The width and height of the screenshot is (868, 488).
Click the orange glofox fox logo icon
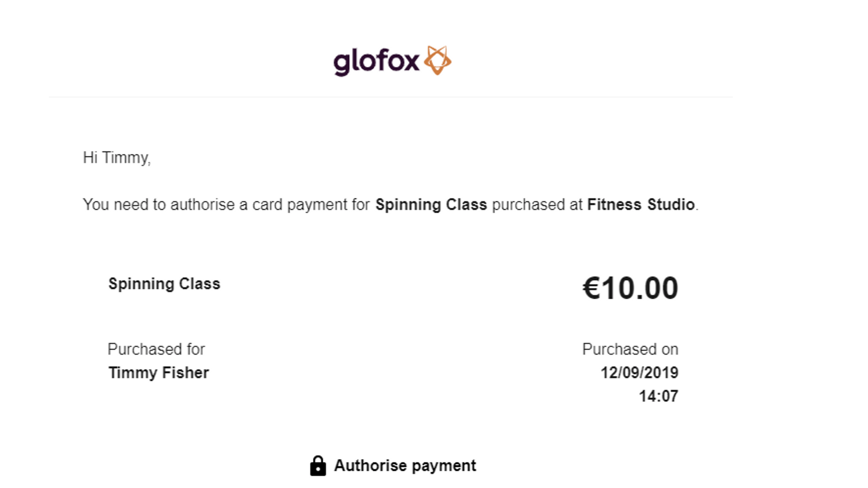click(437, 60)
